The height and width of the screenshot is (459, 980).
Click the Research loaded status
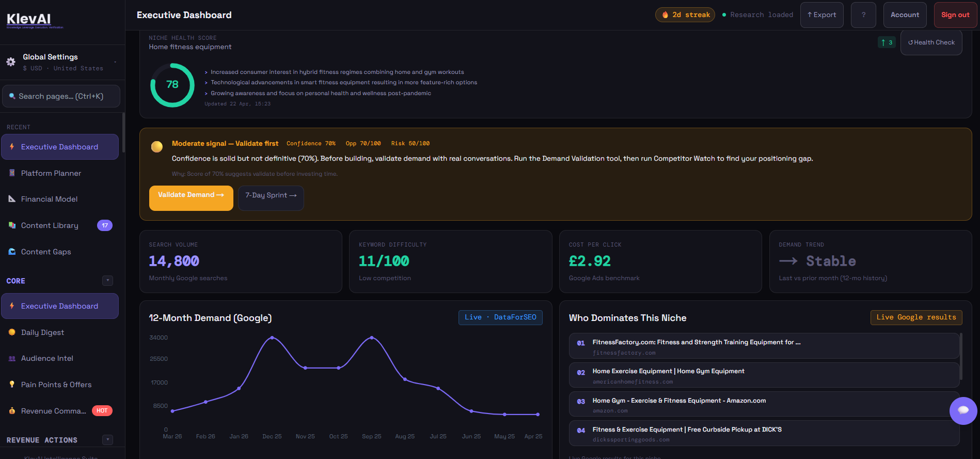tap(757, 15)
